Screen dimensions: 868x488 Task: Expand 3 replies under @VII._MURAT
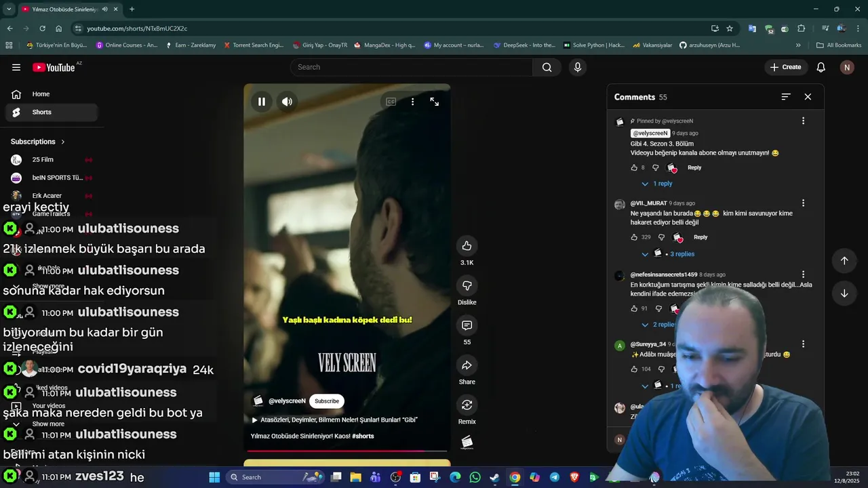pos(668,253)
